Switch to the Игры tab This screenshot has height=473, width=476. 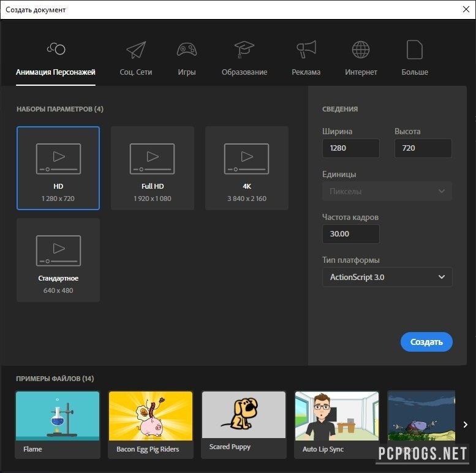187,72
